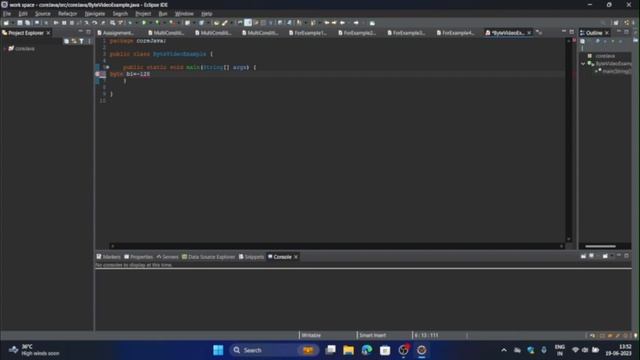Click the taskbar Search box
This screenshot has height=360, width=640.
(275, 350)
